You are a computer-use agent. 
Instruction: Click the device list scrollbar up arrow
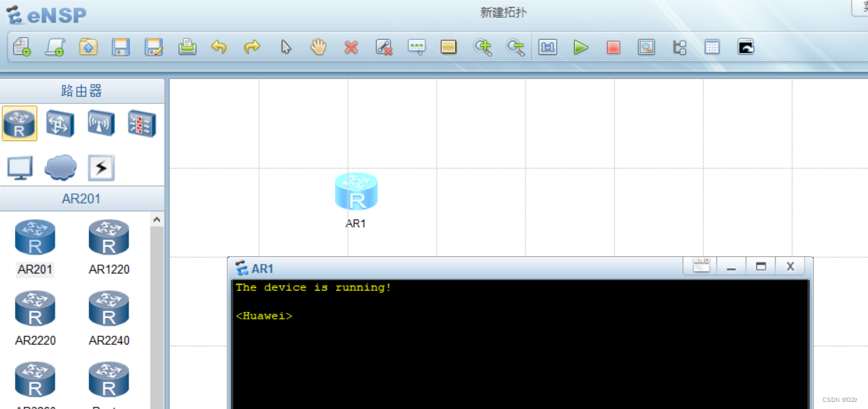(157, 220)
